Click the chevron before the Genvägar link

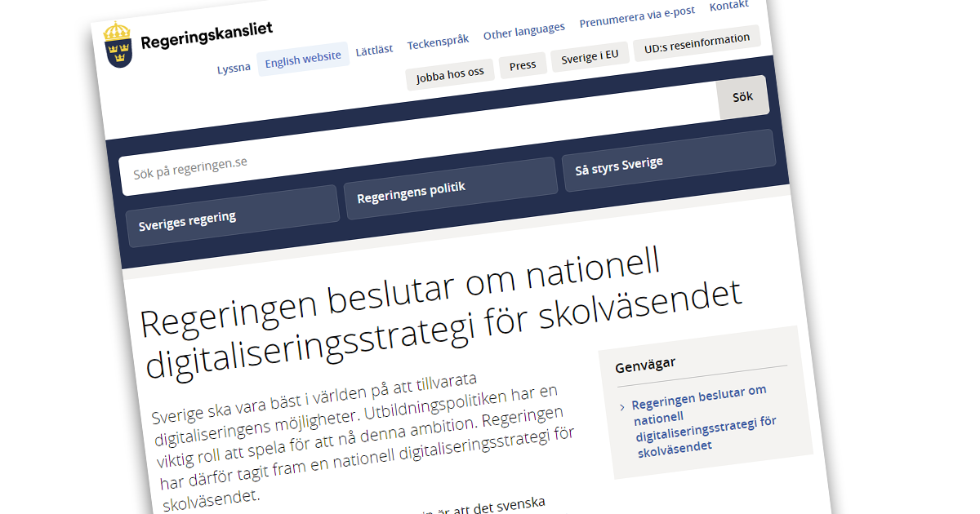[x=622, y=405]
